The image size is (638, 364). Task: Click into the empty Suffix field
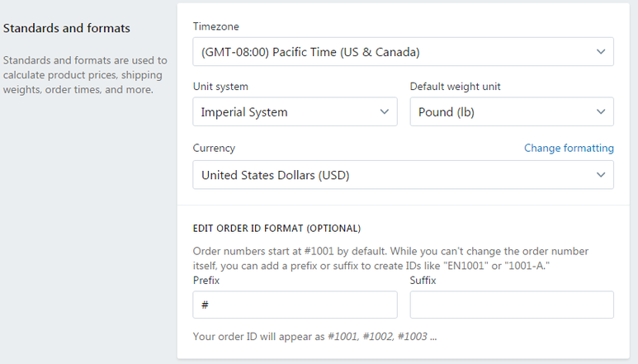coord(512,305)
